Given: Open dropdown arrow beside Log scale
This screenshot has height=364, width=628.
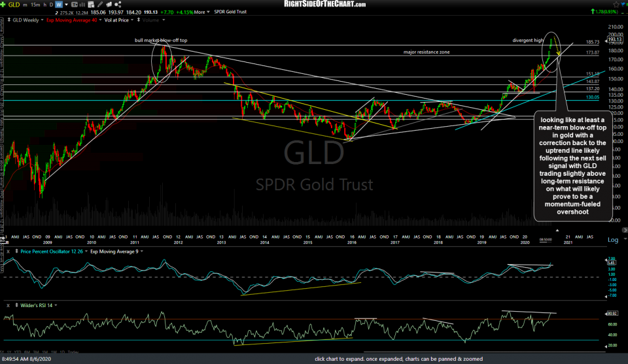Looking at the screenshot, I should tap(625, 239).
